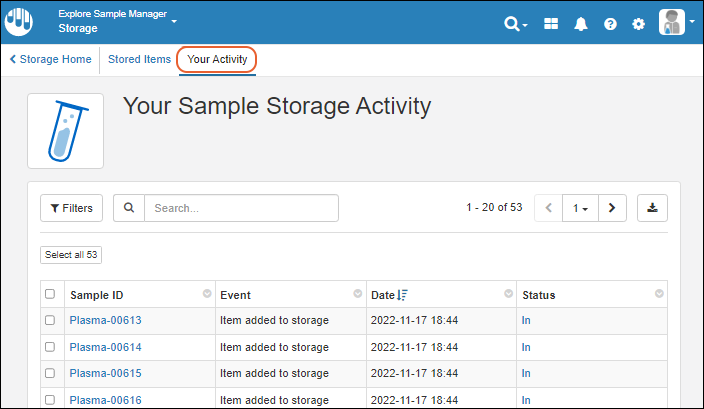Open the help question mark menu
This screenshot has height=409, width=704.
pos(610,24)
